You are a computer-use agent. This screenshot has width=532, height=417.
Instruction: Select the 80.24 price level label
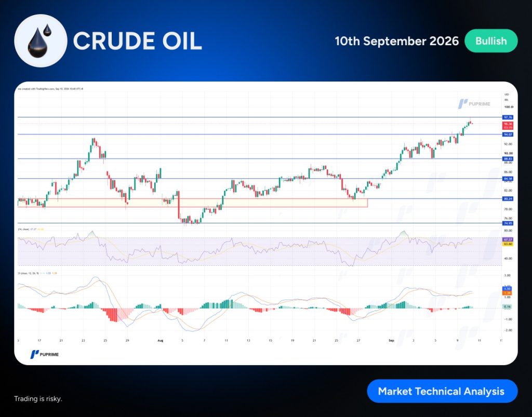[x=508, y=199]
